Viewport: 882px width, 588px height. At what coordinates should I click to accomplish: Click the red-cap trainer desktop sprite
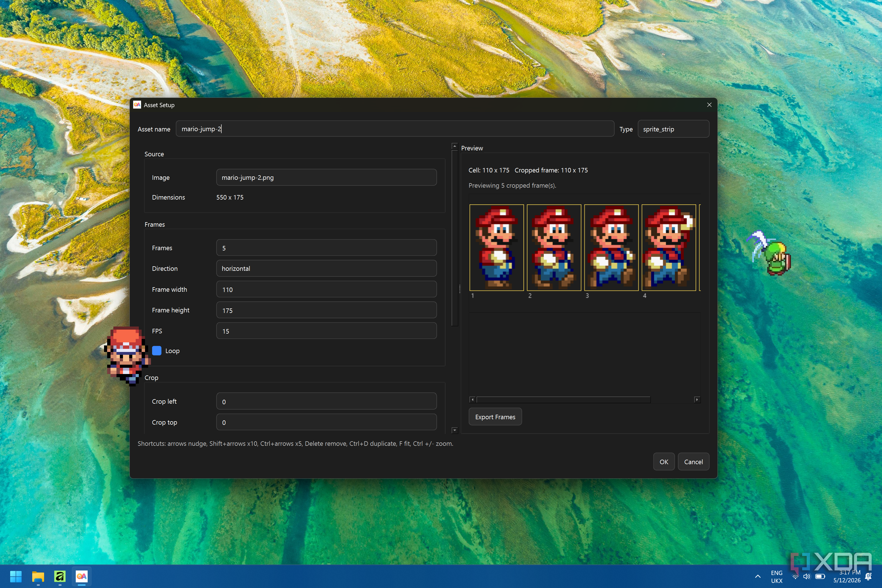(127, 356)
